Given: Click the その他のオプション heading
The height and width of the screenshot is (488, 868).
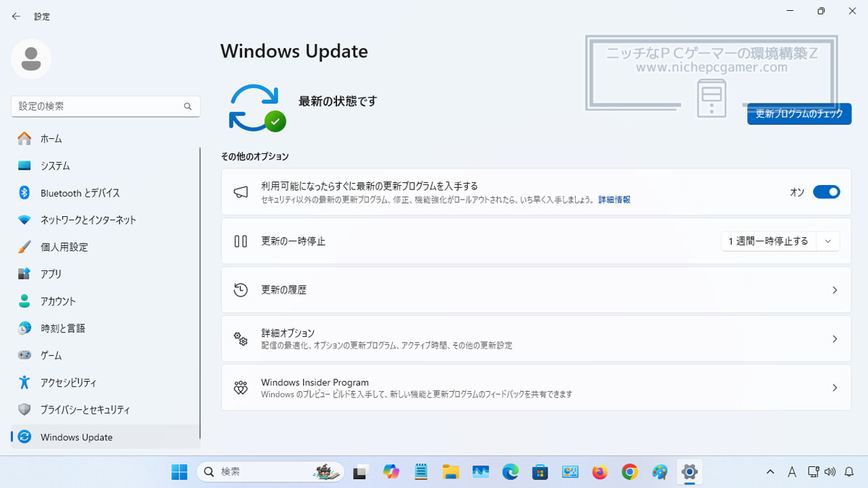Looking at the screenshot, I should pyautogui.click(x=255, y=157).
